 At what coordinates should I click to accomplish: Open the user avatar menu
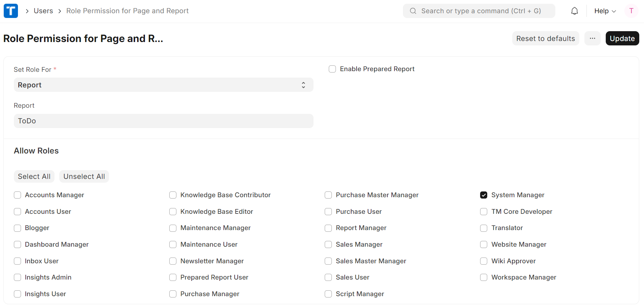631,11
